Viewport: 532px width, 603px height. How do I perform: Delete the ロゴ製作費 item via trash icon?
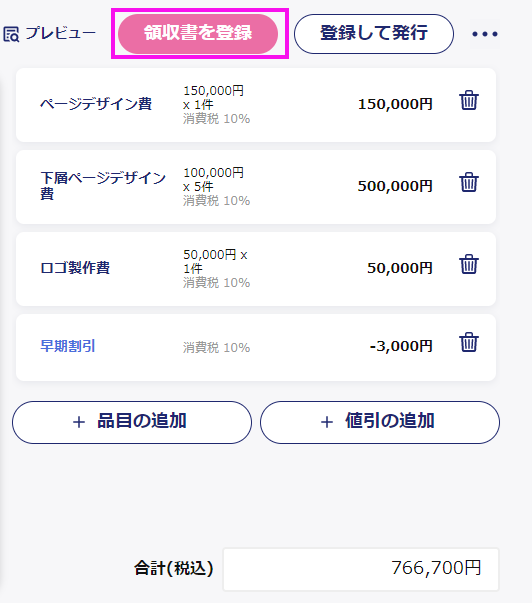[469, 264]
